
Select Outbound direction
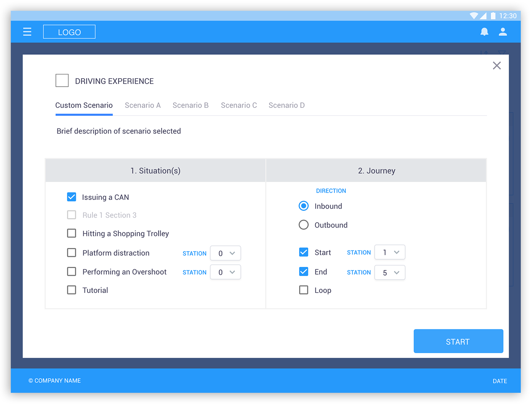pyautogui.click(x=304, y=225)
